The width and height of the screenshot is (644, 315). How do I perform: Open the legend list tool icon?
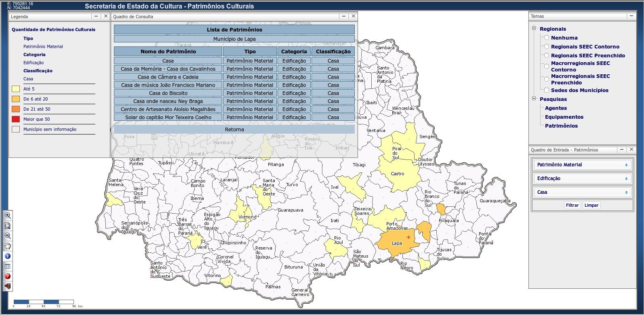(x=7, y=266)
